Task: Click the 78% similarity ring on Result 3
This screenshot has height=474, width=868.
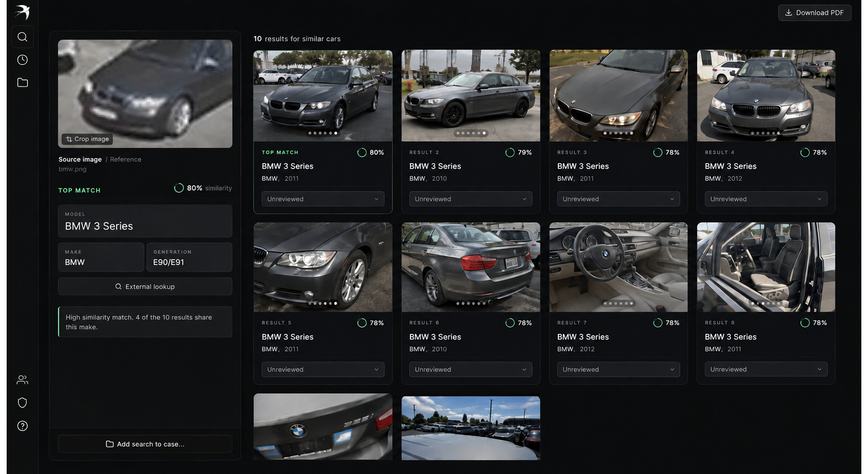Action: [x=658, y=152]
